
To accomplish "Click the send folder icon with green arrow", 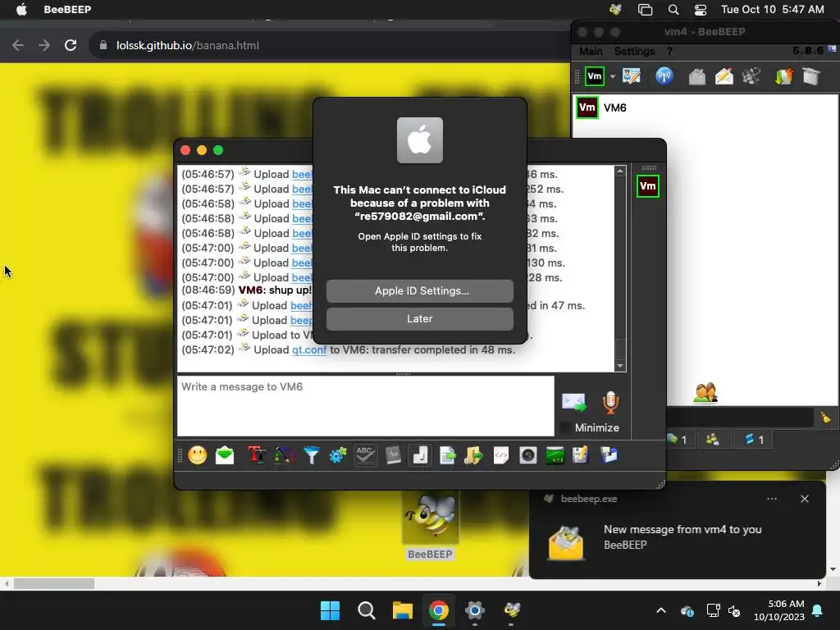I will pyautogui.click(x=473, y=455).
